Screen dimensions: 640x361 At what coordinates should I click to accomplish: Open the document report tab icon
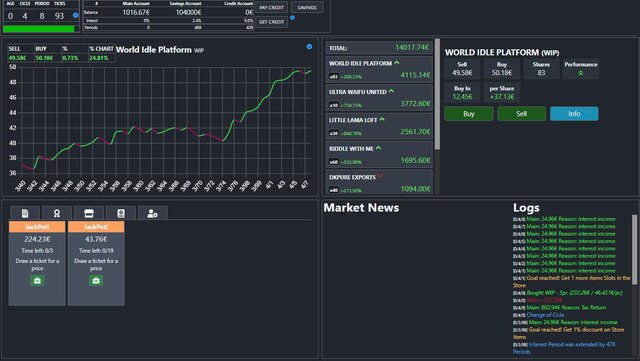[x=25, y=213]
